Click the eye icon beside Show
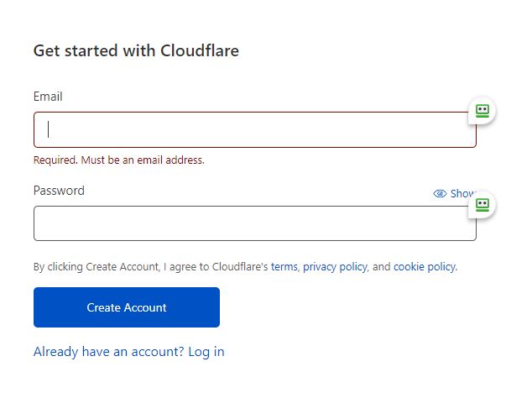This screenshot has height=414, width=532. tap(440, 194)
